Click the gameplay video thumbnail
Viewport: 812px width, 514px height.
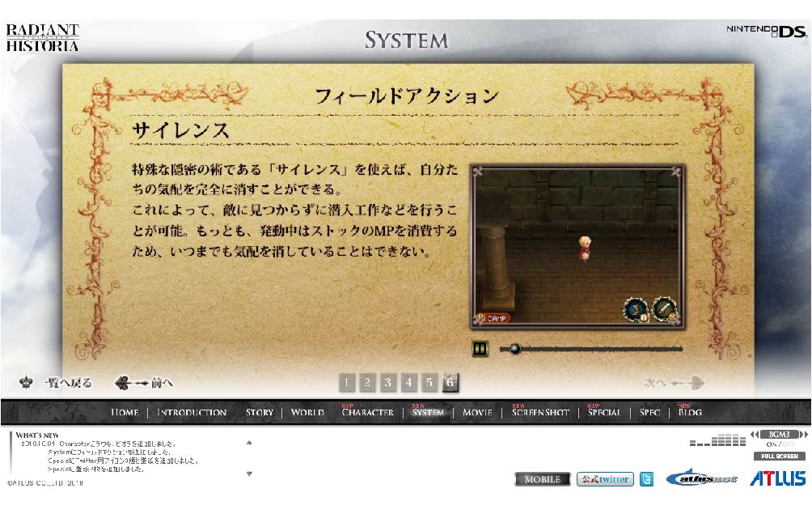pos(577,247)
